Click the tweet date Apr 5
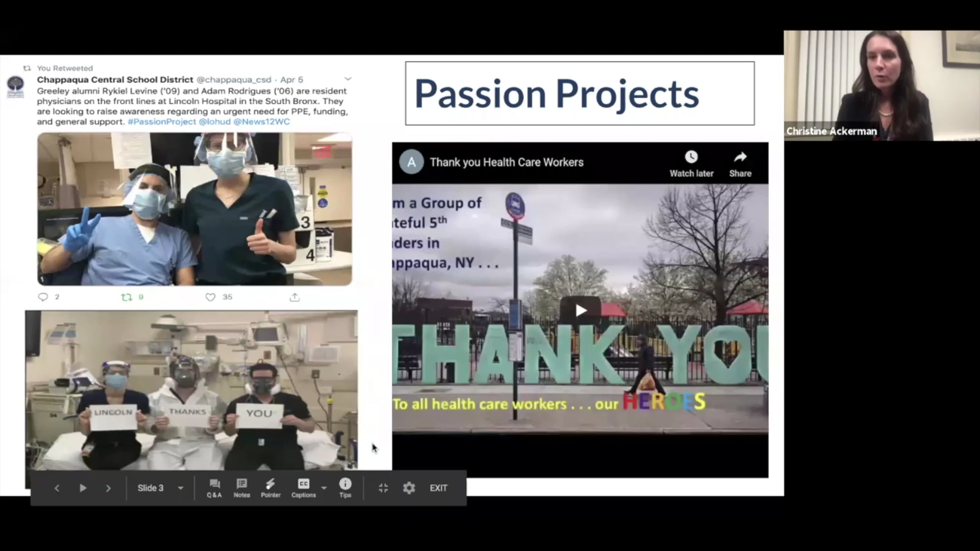The height and width of the screenshot is (551, 980). [292, 80]
